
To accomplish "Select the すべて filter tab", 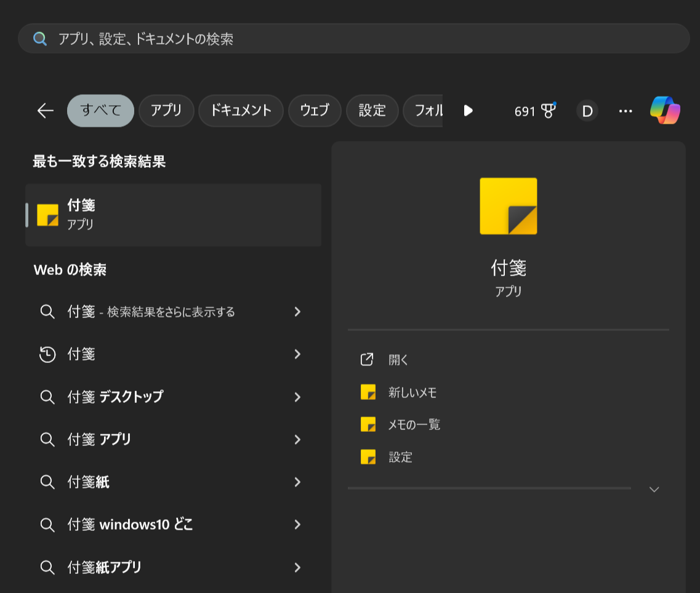I will (100, 111).
